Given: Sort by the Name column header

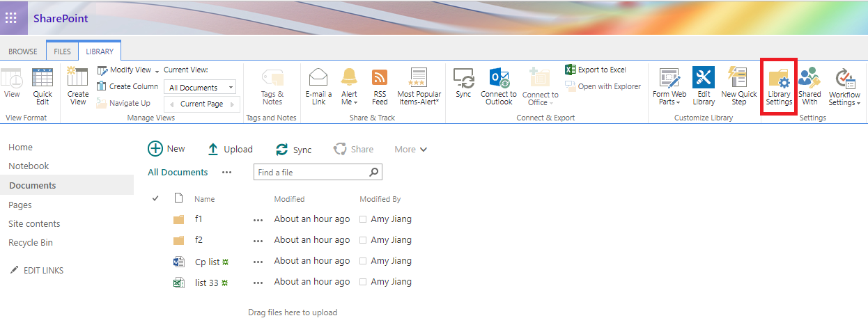Looking at the screenshot, I should [204, 199].
